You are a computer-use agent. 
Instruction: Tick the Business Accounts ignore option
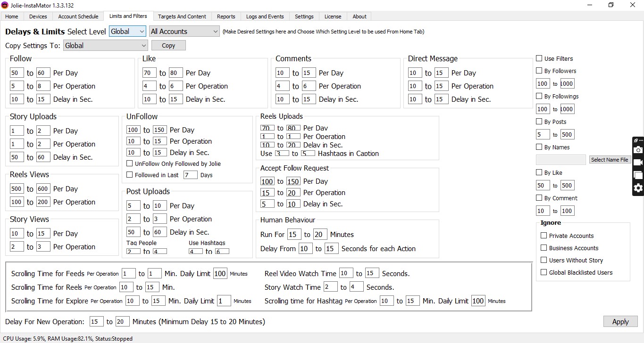544,248
